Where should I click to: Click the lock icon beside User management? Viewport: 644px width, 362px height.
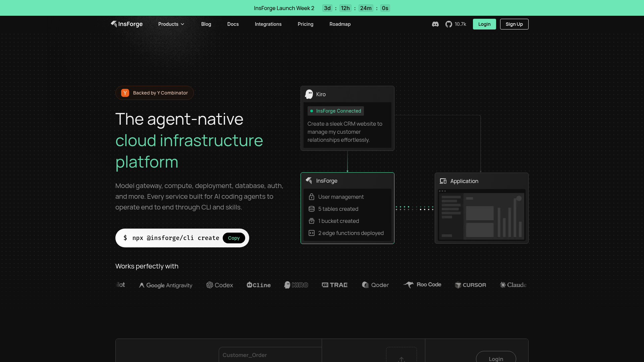pyautogui.click(x=312, y=197)
